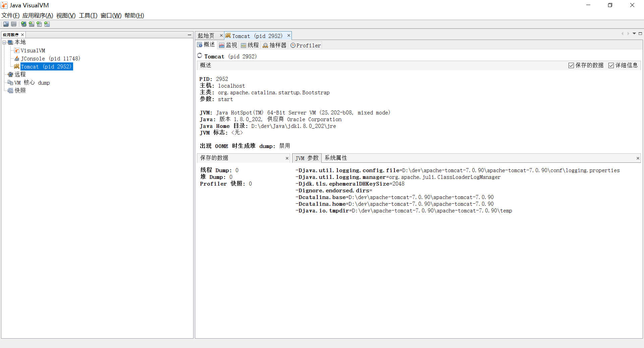
Task: Click the VisualVM application icon in tree
Action: coord(17,50)
